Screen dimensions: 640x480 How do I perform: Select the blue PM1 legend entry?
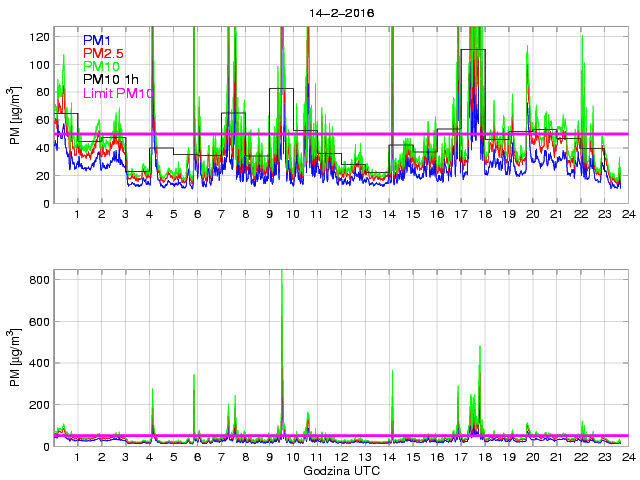[x=99, y=40]
